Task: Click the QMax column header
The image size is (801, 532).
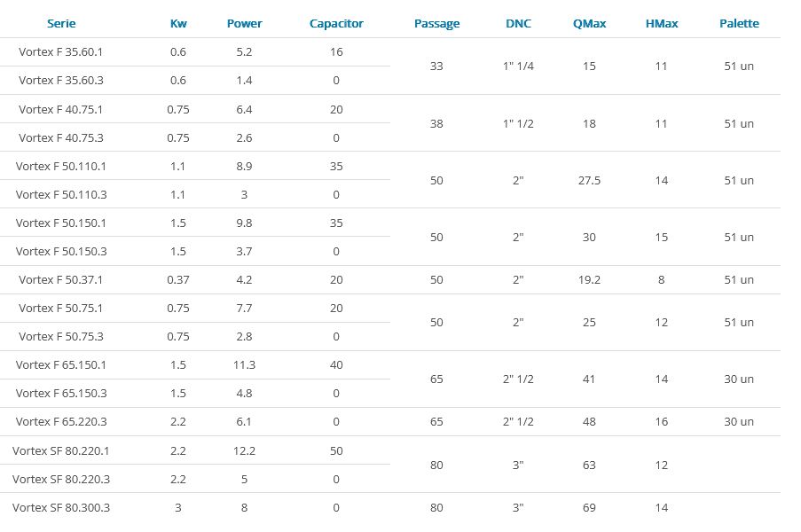Action: tap(590, 23)
